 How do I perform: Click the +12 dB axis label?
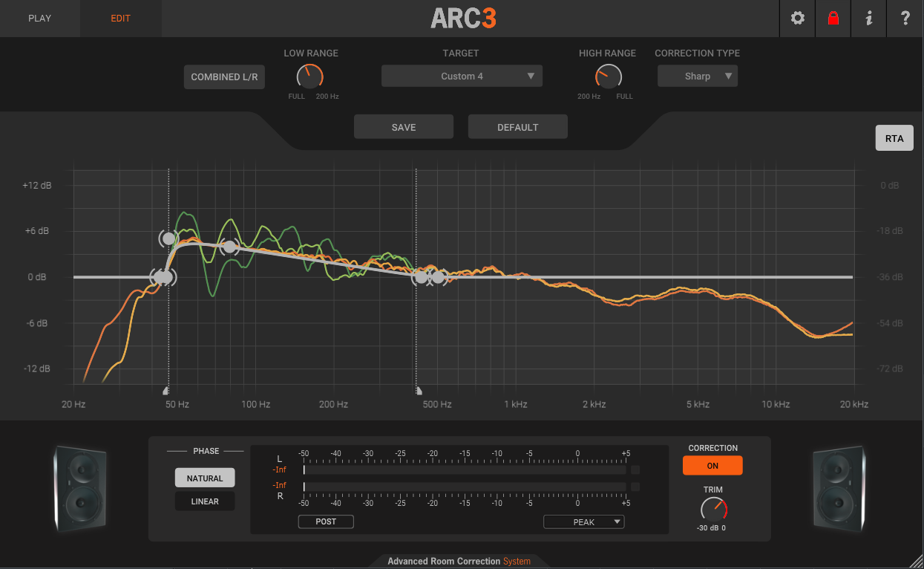tap(36, 185)
